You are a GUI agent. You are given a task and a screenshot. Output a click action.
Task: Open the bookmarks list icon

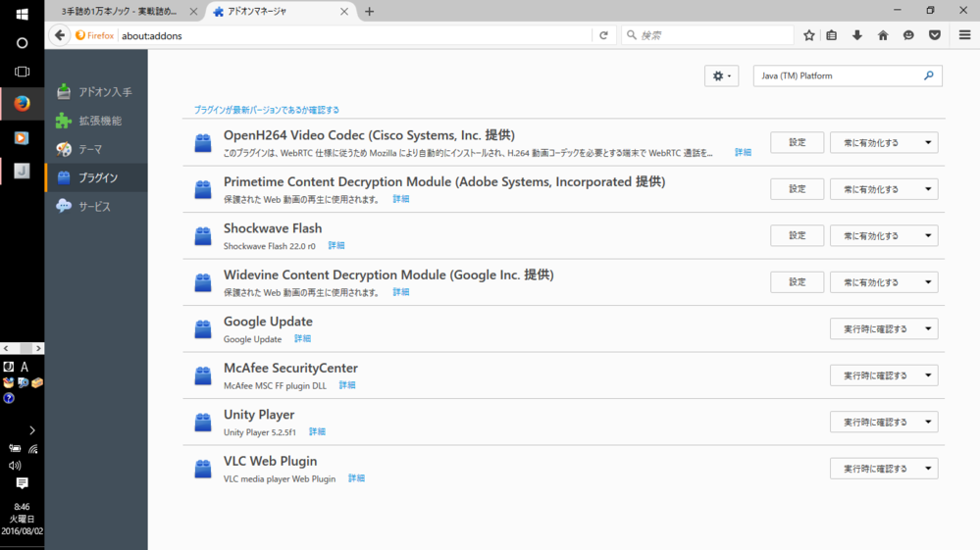[x=831, y=35]
